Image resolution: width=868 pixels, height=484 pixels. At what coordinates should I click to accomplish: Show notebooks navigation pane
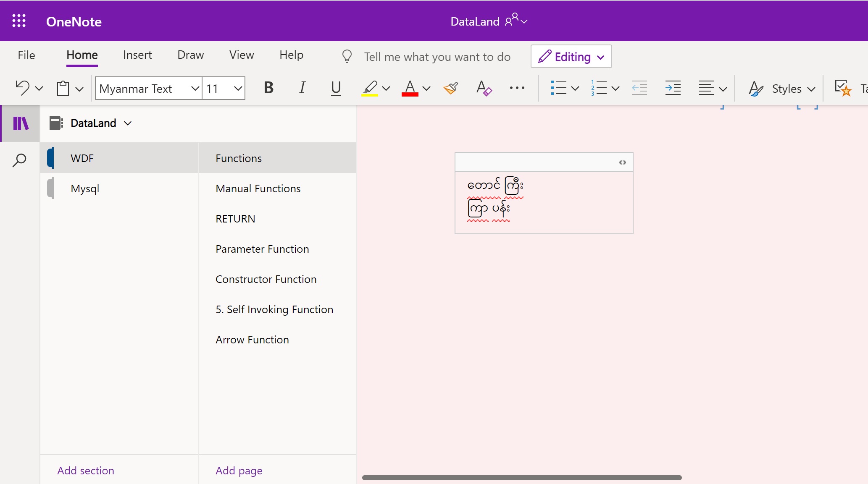(20, 123)
